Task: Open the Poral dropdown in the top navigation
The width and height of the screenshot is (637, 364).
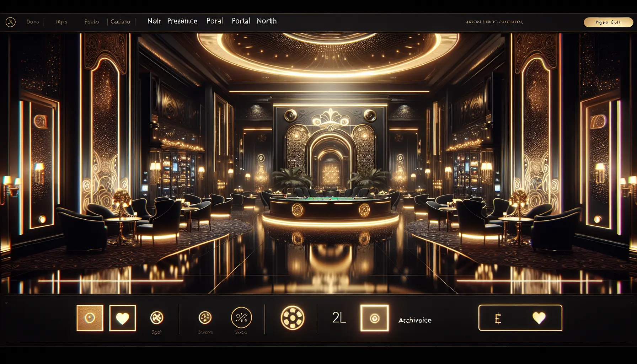Action: [215, 21]
